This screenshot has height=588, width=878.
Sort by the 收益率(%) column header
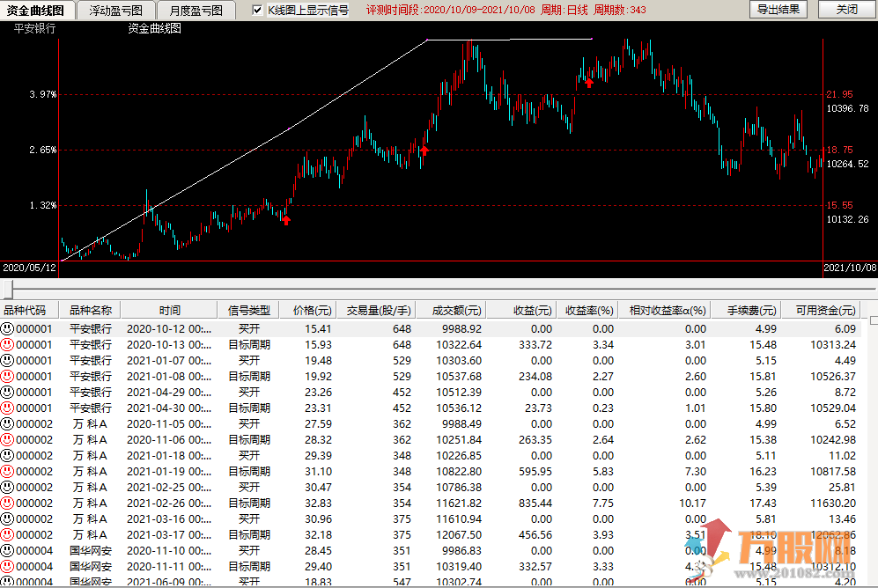pos(587,310)
